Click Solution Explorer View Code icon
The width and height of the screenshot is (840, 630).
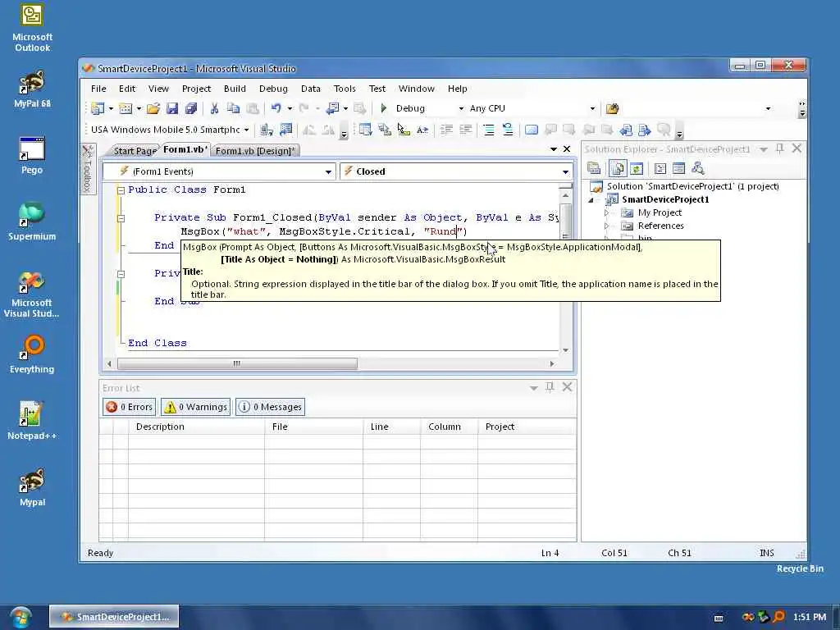coord(660,169)
